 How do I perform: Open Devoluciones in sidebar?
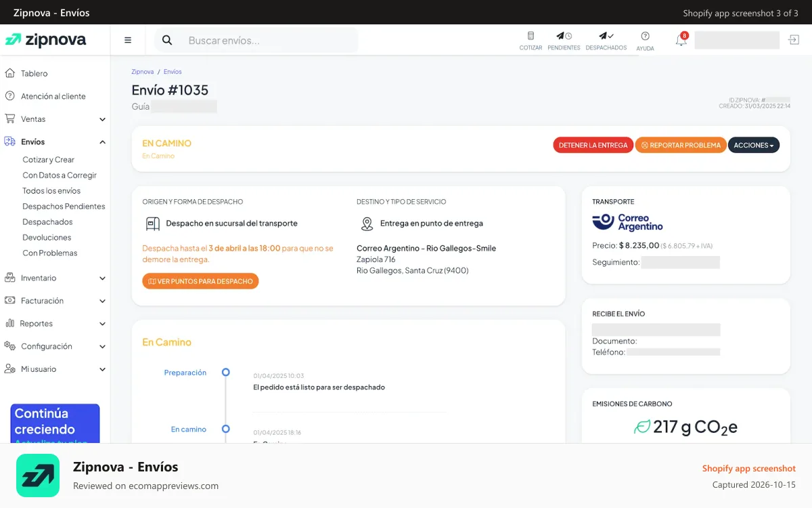pos(47,238)
